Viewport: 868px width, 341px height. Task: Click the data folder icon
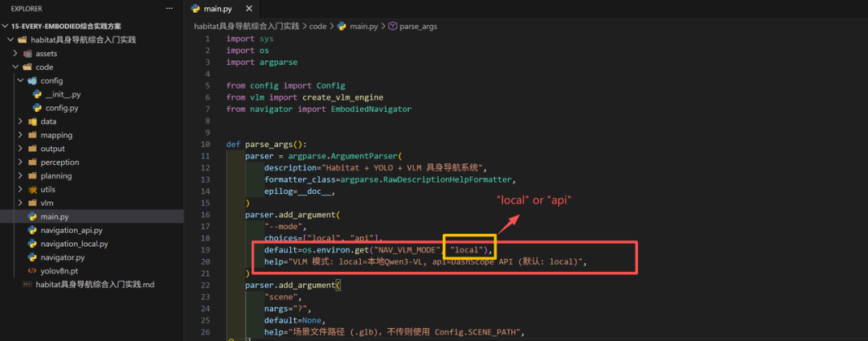(32, 121)
